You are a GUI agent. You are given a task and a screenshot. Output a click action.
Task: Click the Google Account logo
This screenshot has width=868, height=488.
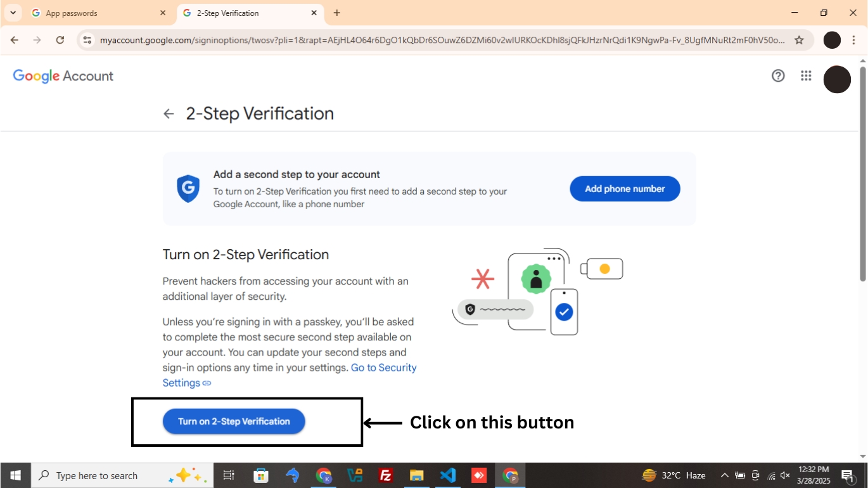63,76
